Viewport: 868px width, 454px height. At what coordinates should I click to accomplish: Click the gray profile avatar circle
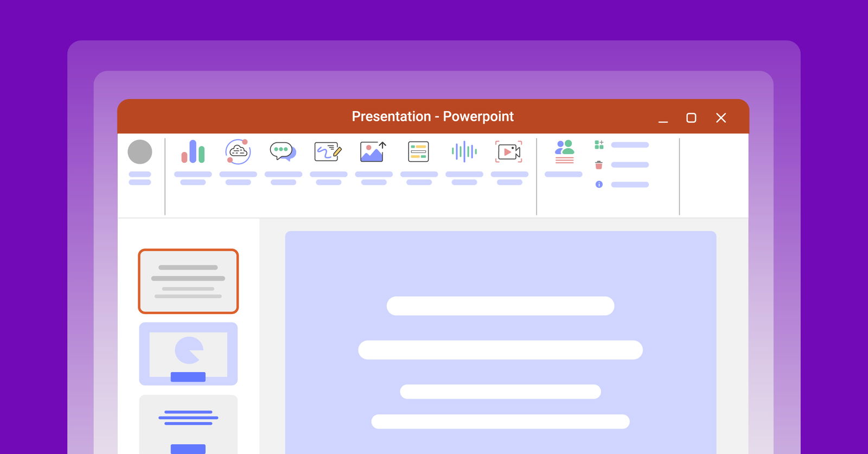140,152
